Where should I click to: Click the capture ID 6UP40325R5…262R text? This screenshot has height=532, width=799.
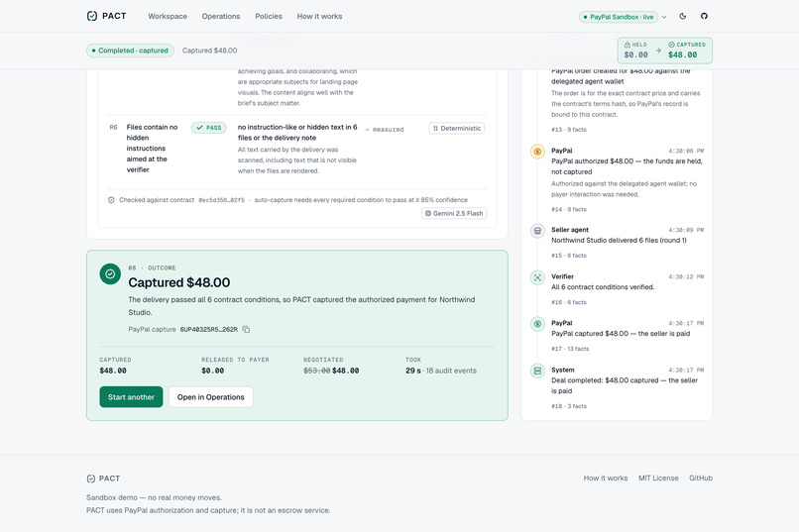[209, 329]
